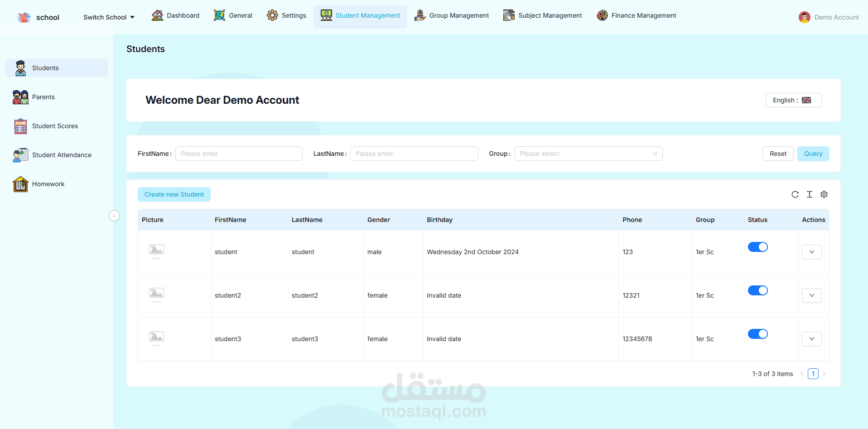Click the Parents sidebar icon
This screenshot has height=429, width=868.
tap(20, 97)
